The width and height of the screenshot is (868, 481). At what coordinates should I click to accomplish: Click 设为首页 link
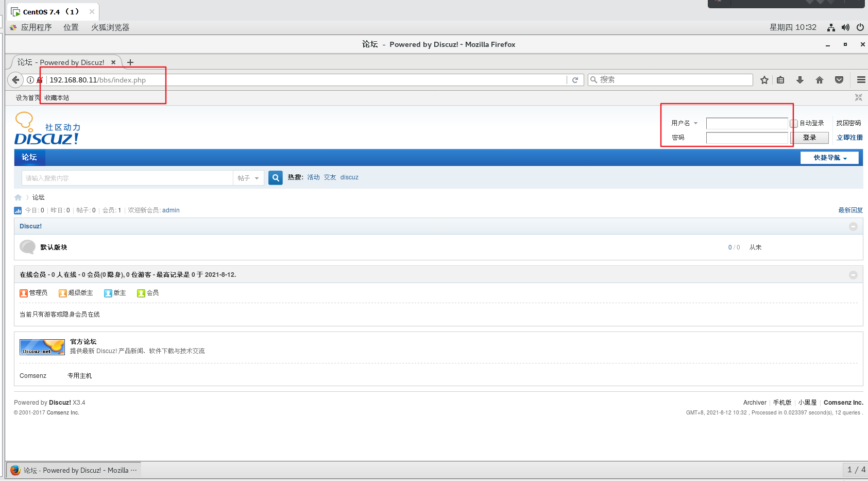pos(28,97)
